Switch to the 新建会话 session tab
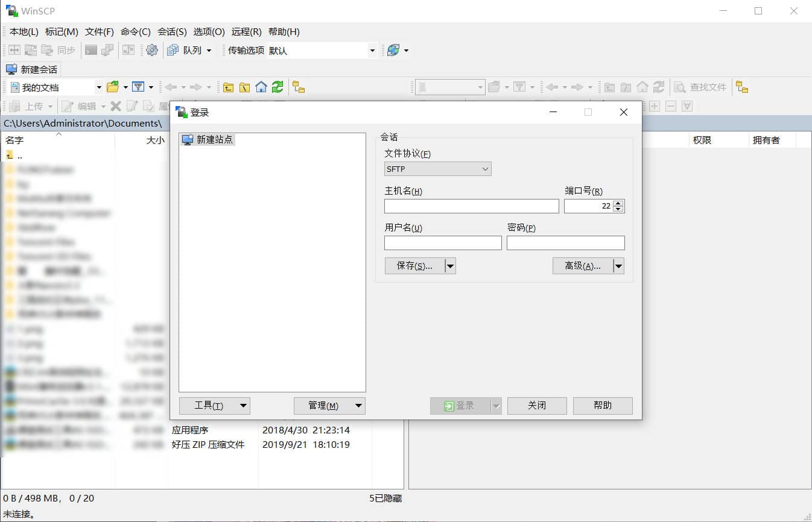Screen dimensions: 812x522 point(32,69)
